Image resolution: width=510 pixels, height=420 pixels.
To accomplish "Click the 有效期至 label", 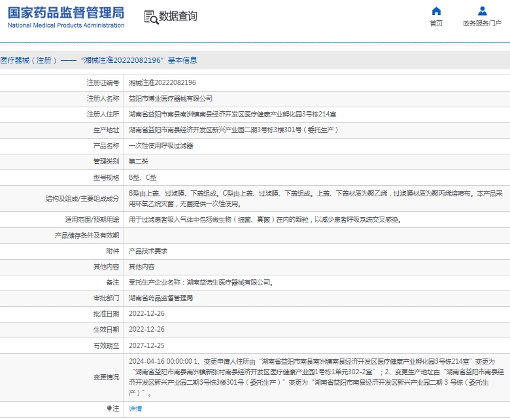I will coord(107,345).
